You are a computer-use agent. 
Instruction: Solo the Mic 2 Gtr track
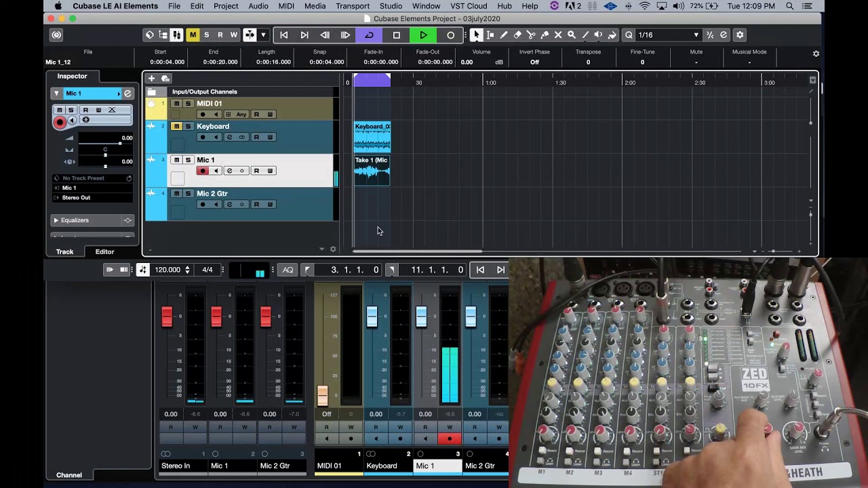[188, 193]
